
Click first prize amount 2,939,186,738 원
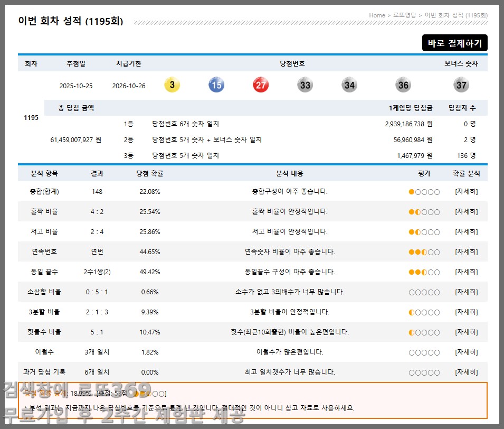pos(408,124)
